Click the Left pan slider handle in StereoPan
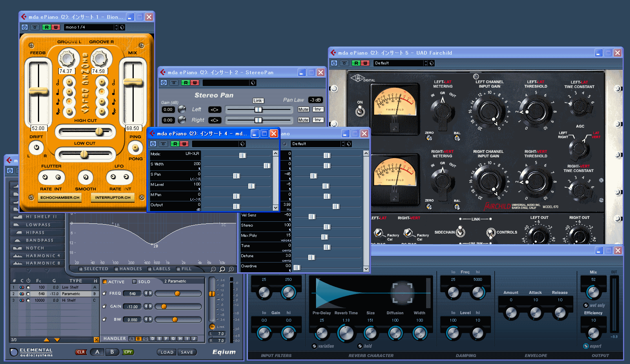 [258, 110]
